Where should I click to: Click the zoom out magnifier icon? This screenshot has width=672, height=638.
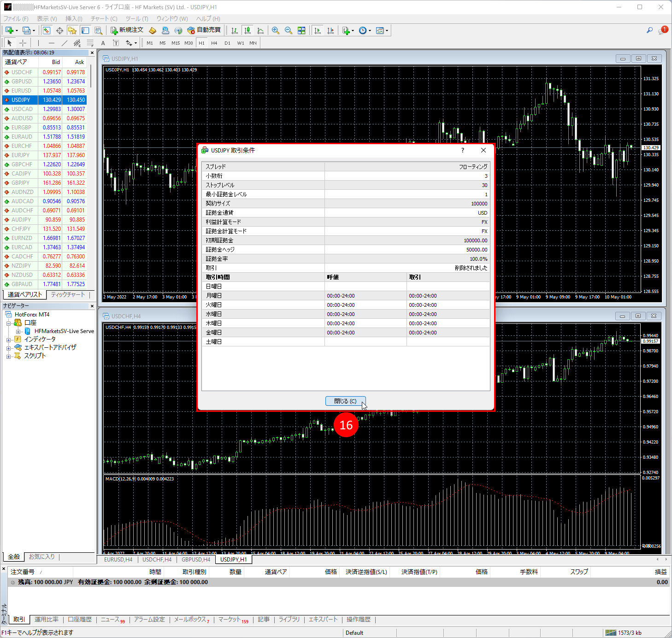[289, 30]
